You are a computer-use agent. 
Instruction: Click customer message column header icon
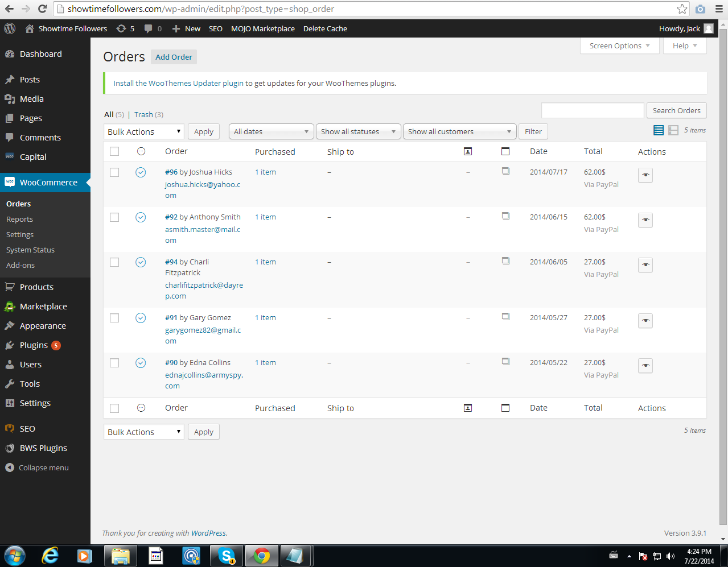[468, 151]
